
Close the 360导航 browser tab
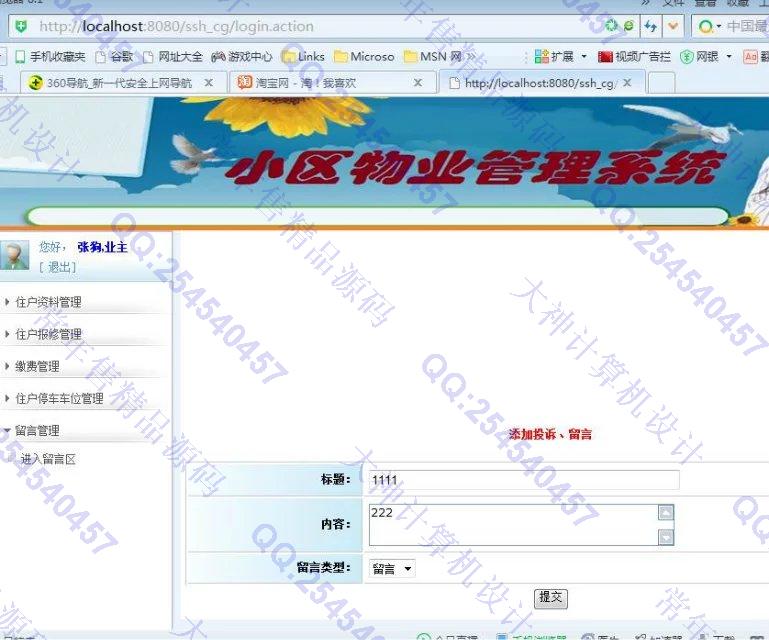209,83
